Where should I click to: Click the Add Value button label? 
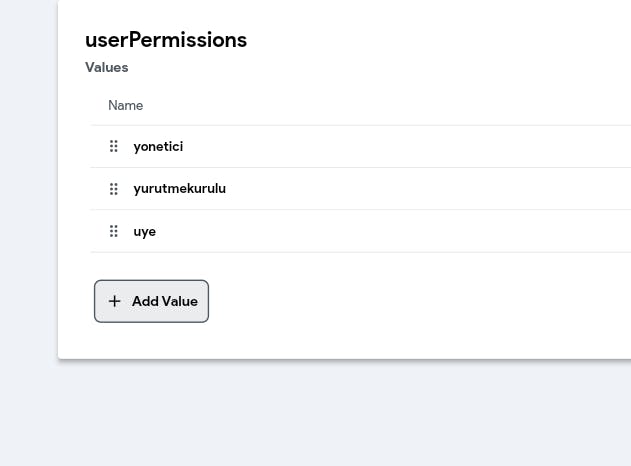(165, 301)
